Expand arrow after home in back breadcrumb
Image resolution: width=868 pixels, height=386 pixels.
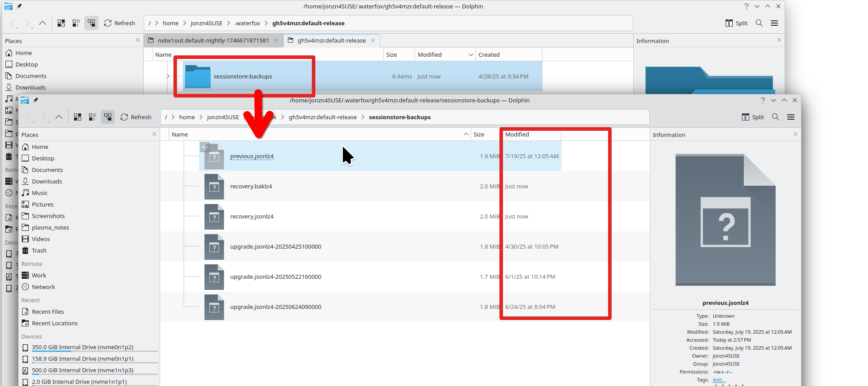tap(185, 23)
